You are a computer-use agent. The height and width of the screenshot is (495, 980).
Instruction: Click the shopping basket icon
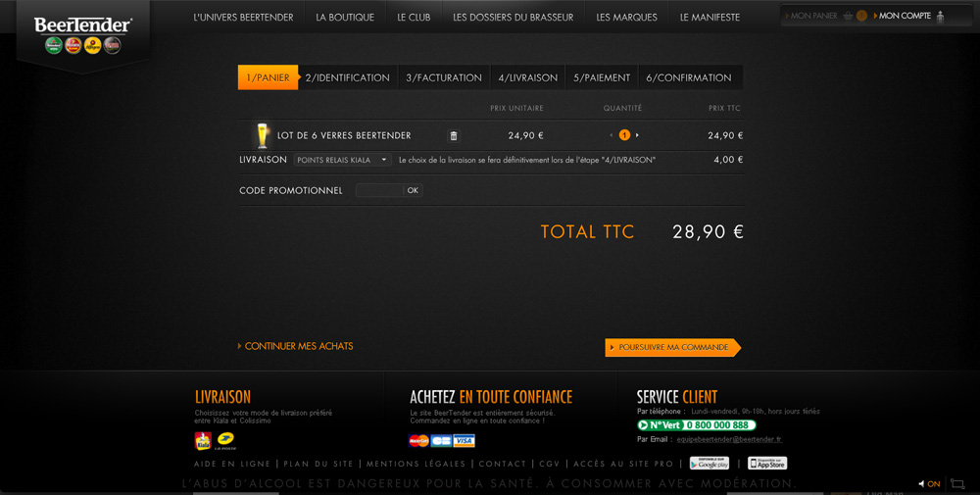point(848,16)
